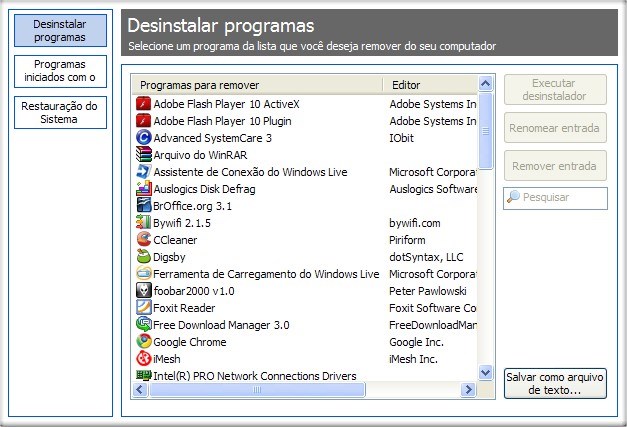Click the horizontal scrollbar thumb
The height and width of the screenshot is (427, 627).
[x=258, y=389]
